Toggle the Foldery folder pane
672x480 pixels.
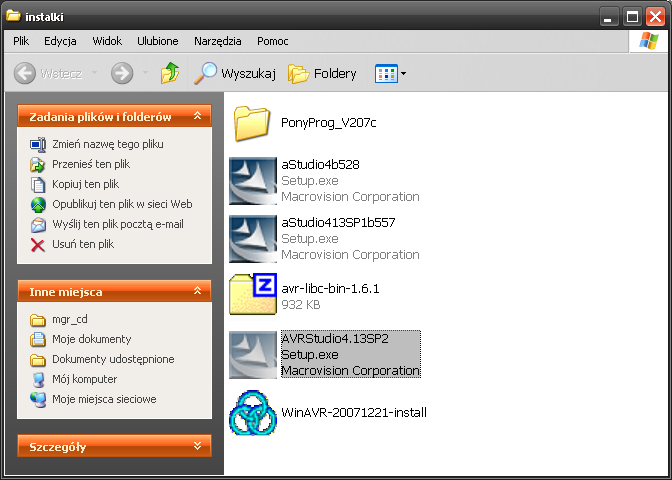click(x=322, y=73)
